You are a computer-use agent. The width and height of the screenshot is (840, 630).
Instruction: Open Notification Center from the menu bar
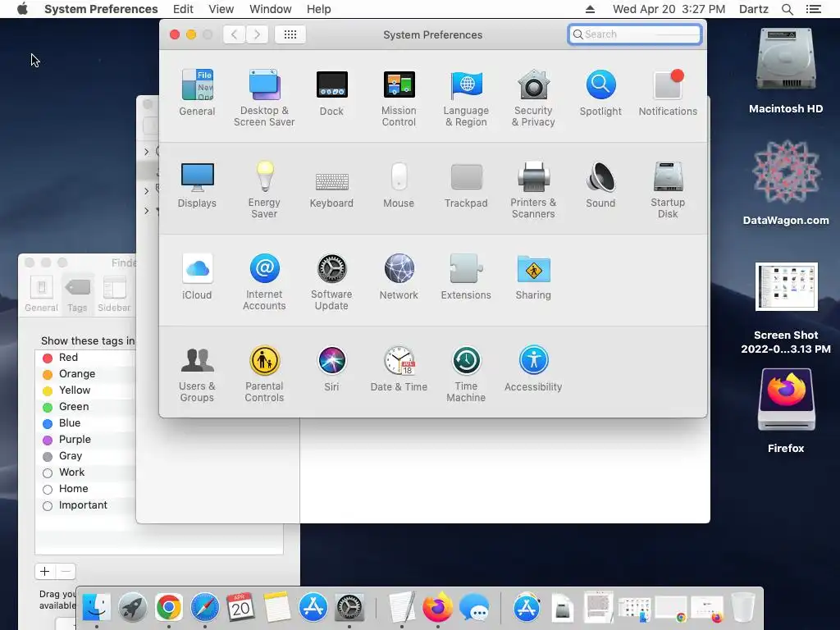(813, 9)
